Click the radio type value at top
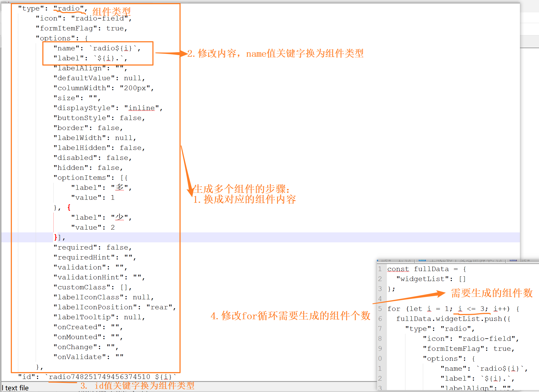The width and height of the screenshot is (539, 392). coord(69,9)
